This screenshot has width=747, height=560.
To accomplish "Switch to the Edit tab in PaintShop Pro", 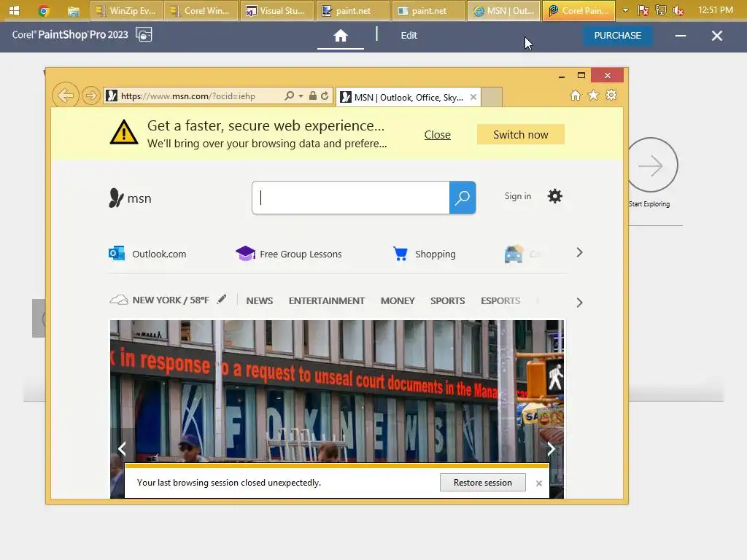I will (x=409, y=36).
